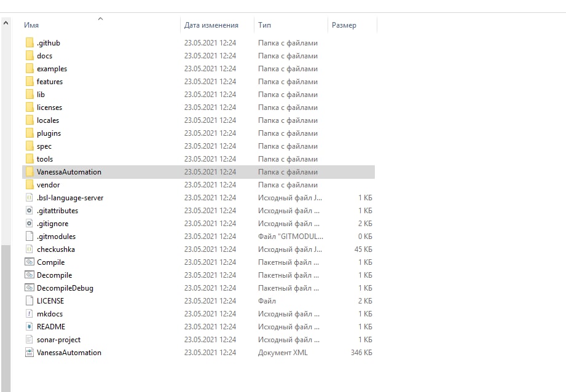This screenshot has height=392, width=566.
Task: Select the .gitattributes file name
Action: pos(57,210)
